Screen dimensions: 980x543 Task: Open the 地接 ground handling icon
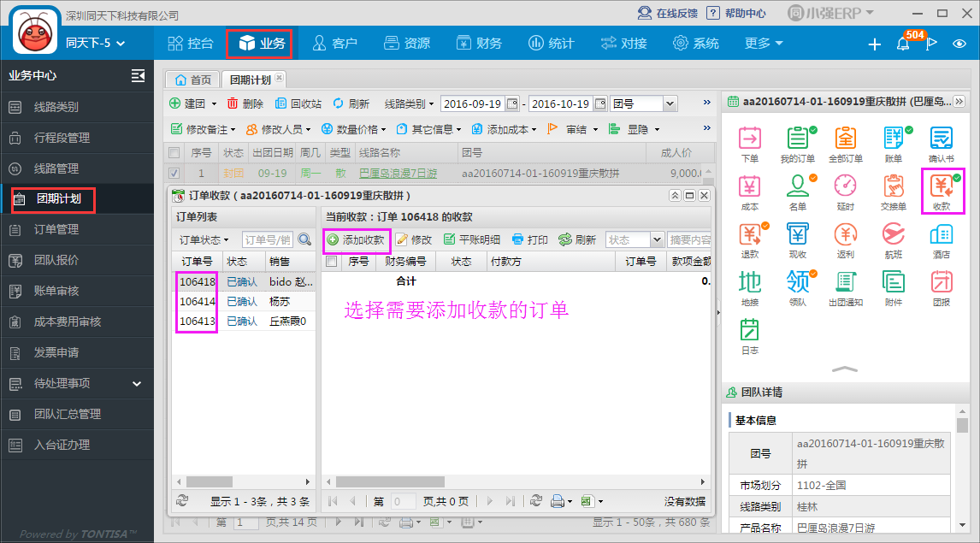point(749,288)
